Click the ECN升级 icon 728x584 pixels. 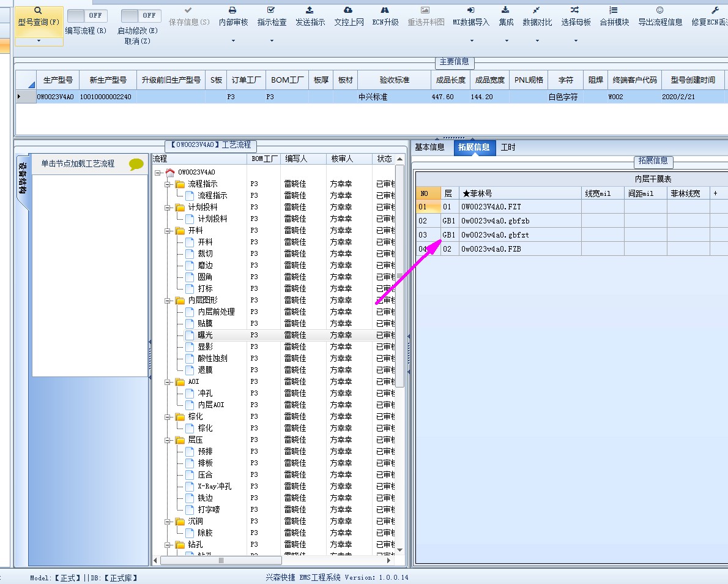[385, 10]
